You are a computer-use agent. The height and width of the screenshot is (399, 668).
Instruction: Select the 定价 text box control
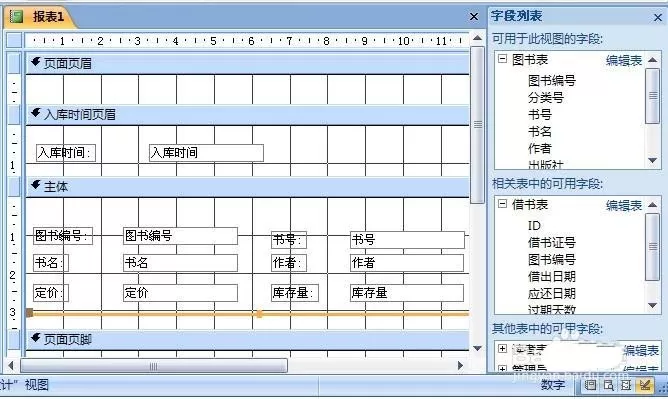(180, 293)
